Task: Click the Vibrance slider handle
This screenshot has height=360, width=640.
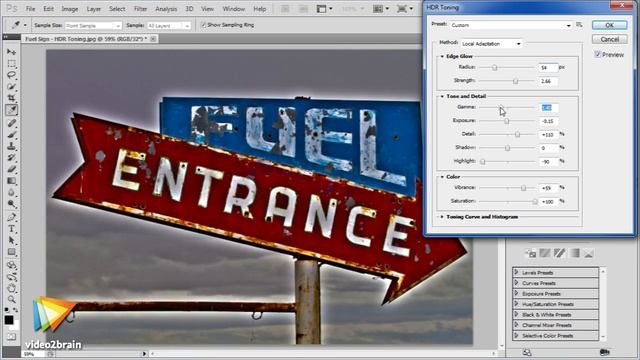Action: tap(523, 188)
